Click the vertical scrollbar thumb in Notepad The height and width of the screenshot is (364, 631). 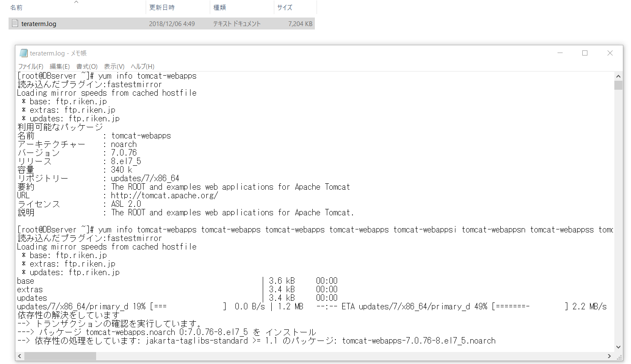point(618,85)
